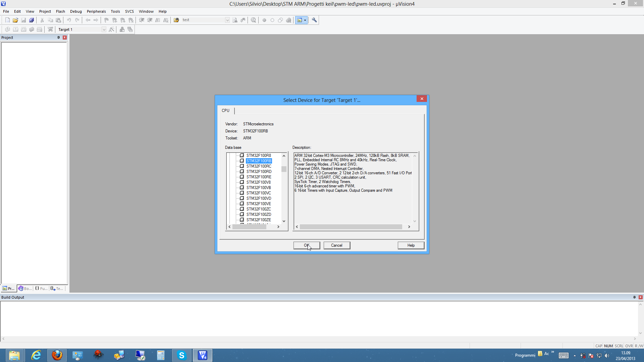The width and height of the screenshot is (644, 362).
Task: Click the Open file folder icon
Action: (x=15, y=20)
